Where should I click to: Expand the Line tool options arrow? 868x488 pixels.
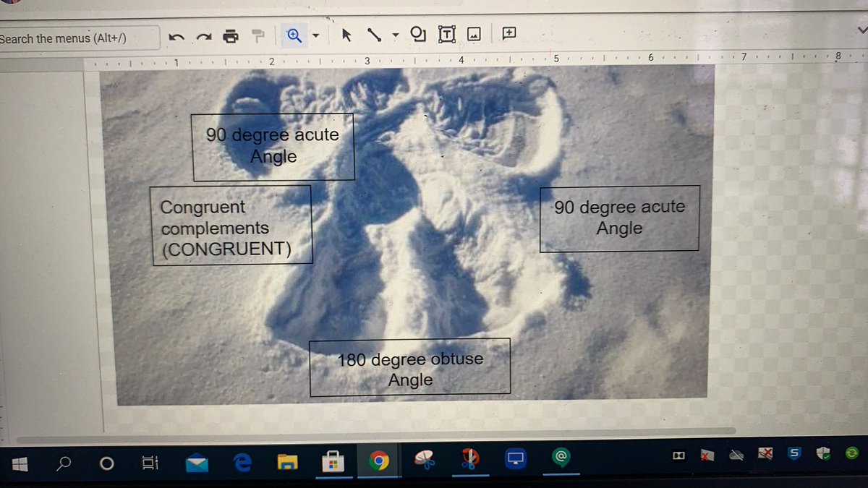pos(396,34)
